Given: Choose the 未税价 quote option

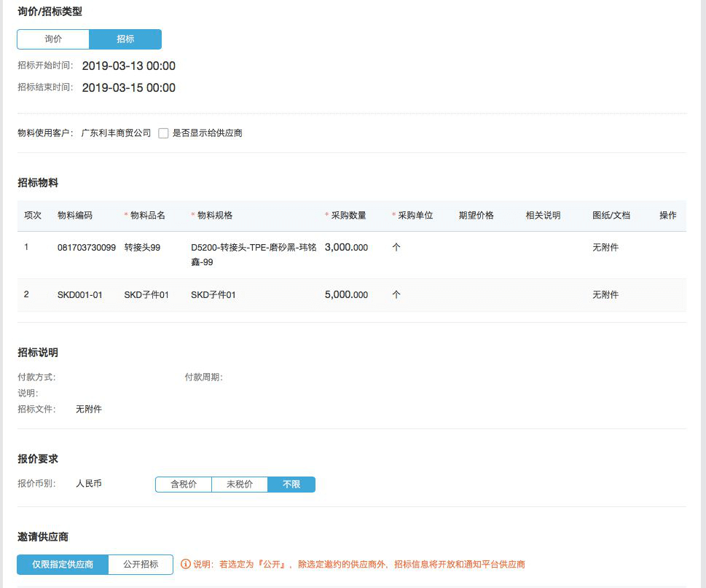Looking at the screenshot, I should pos(240,485).
